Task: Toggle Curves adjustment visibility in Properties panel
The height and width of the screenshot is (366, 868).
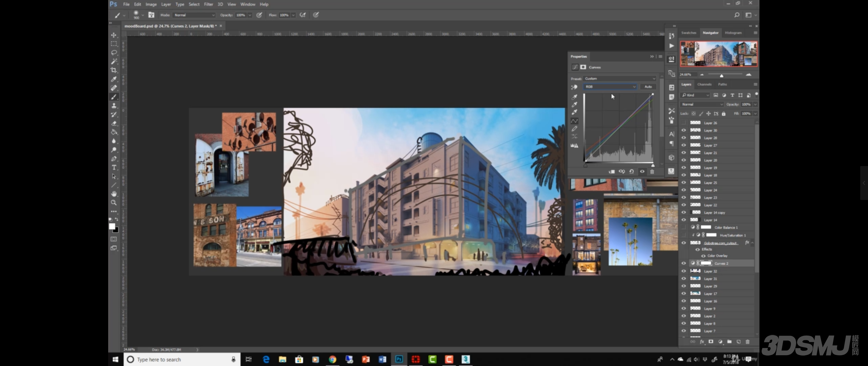Action: pyautogui.click(x=642, y=171)
